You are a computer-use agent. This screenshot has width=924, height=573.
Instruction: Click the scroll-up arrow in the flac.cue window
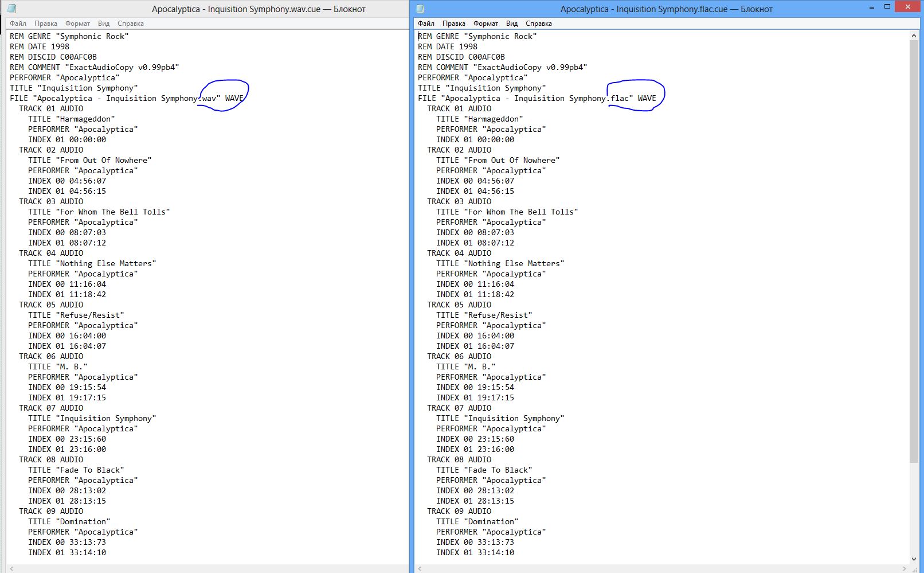pos(914,36)
